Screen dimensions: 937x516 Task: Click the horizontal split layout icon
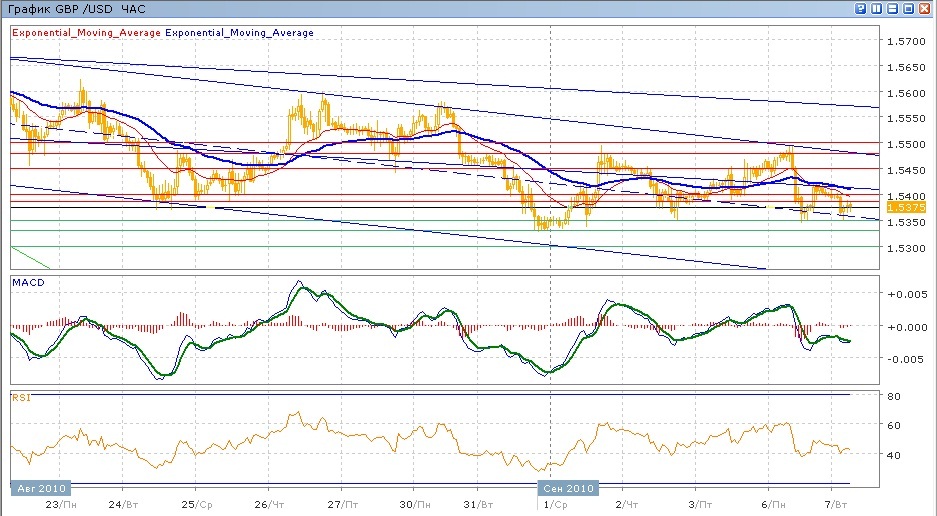coord(892,8)
